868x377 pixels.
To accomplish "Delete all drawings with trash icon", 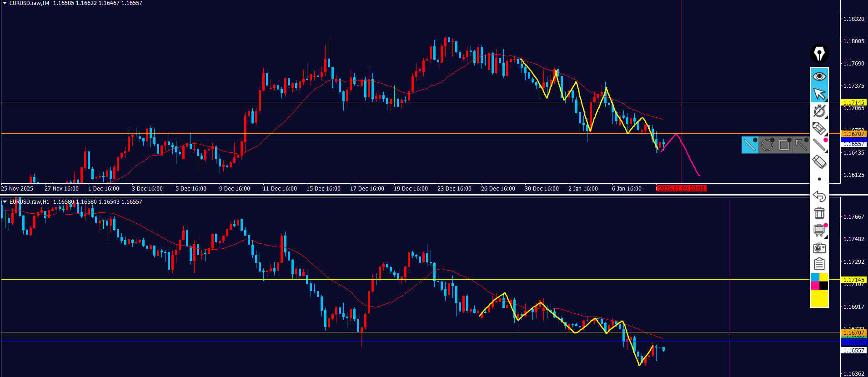I will click(x=819, y=213).
